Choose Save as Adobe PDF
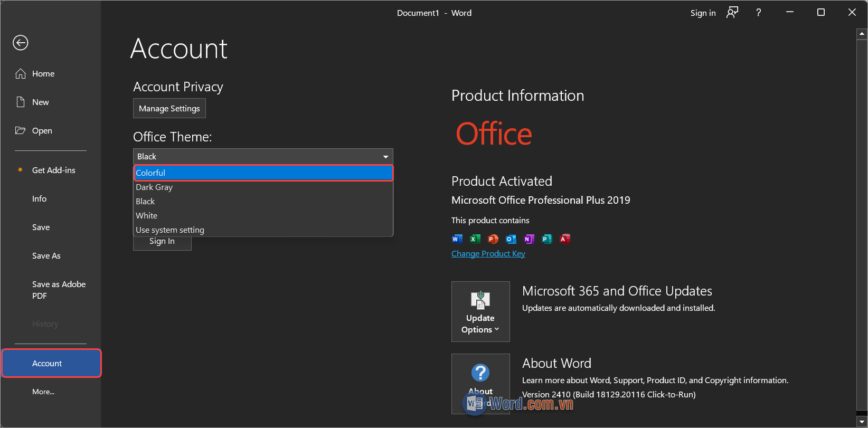Viewport: 868px width, 428px height. click(x=59, y=290)
